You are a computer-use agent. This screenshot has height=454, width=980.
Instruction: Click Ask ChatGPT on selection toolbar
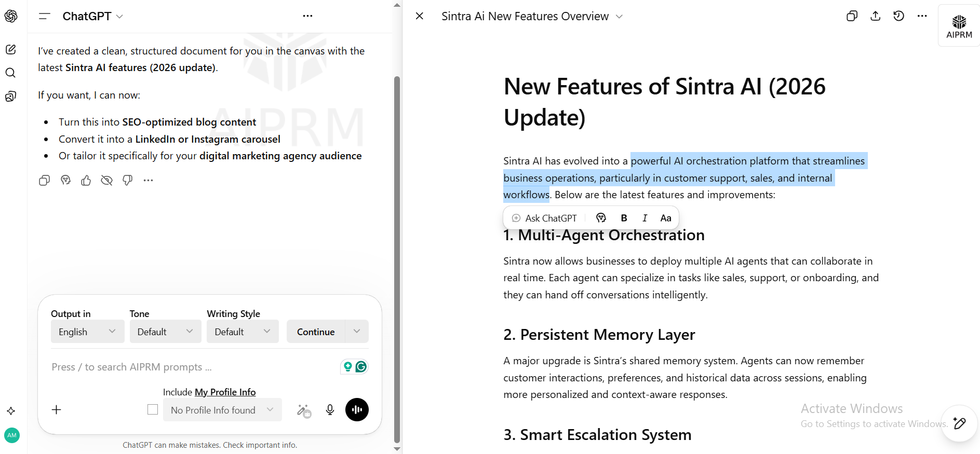click(544, 218)
